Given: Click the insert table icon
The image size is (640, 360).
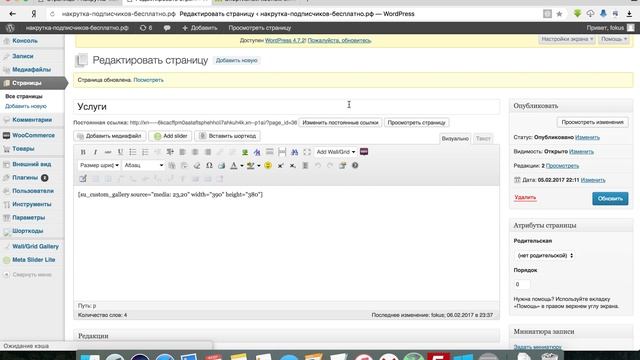Looking at the screenshot, I should click(83, 179).
